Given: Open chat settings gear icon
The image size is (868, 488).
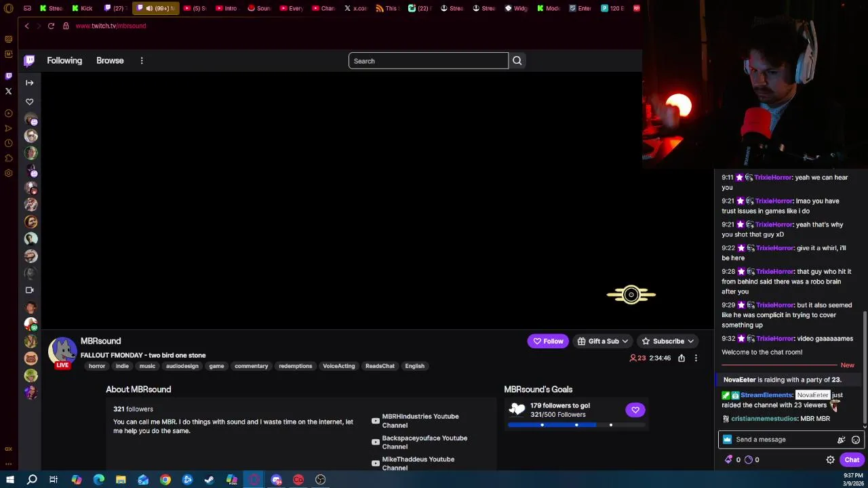Looking at the screenshot, I should (x=830, y=460).
